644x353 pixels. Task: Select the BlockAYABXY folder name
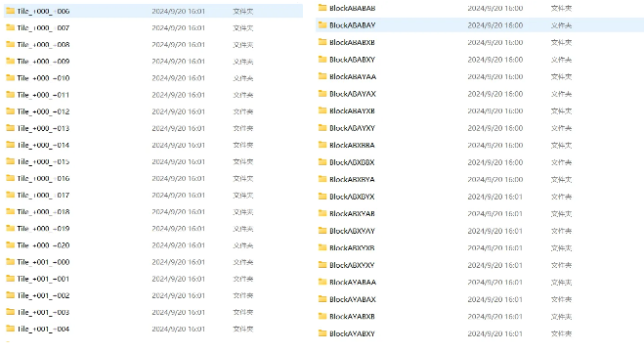353,333
